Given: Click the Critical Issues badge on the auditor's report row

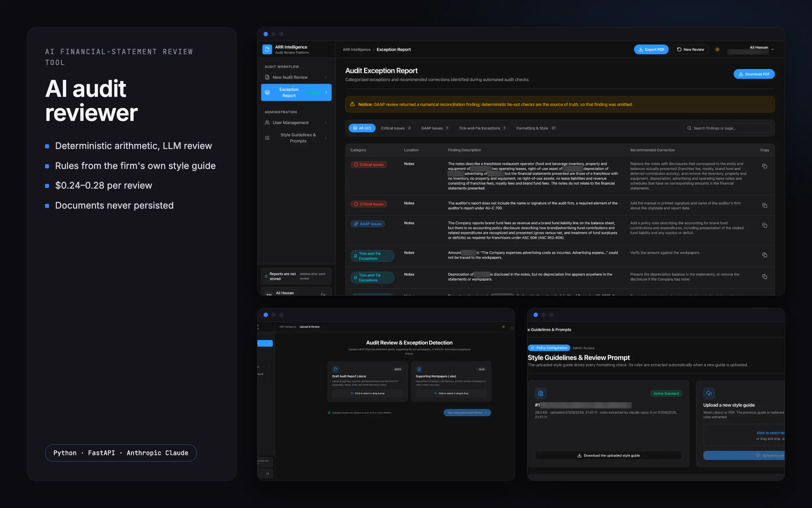Looking at the screenshot, I should (x=369, y=204).
